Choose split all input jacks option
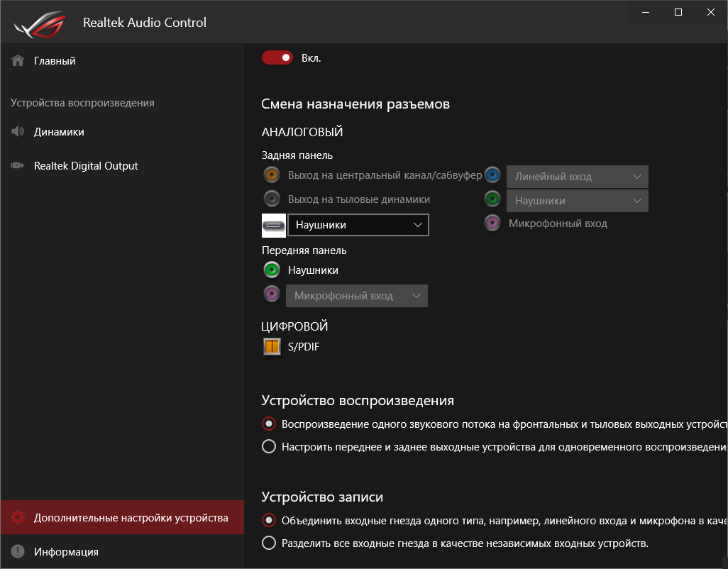728x569 pixels. (x=269, y=543)
